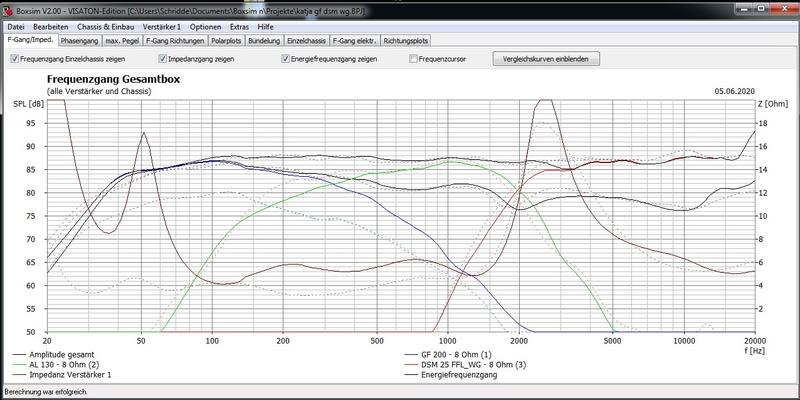
Task: Enable the Frequenzcursor checkbox
Action: click(414, 59)
